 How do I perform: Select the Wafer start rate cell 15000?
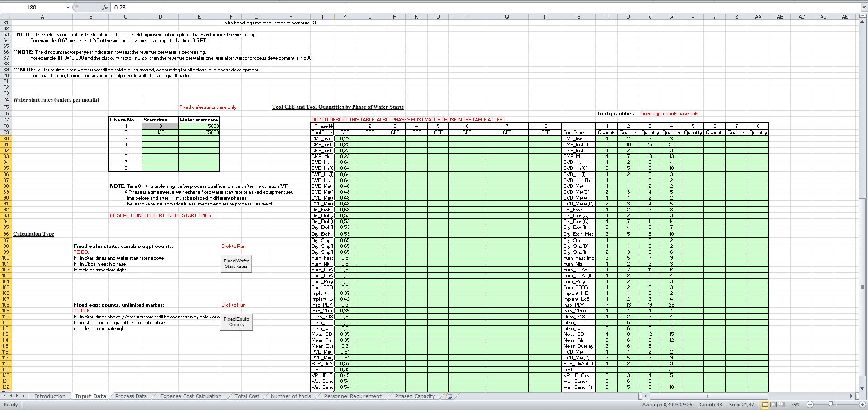[199, 126]
